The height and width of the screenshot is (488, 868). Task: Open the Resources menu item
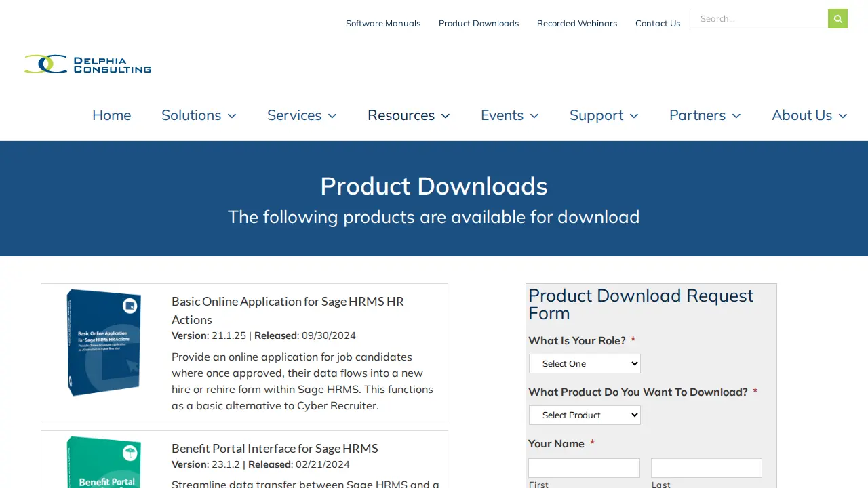pyautogui.click(x=401, y=115)
